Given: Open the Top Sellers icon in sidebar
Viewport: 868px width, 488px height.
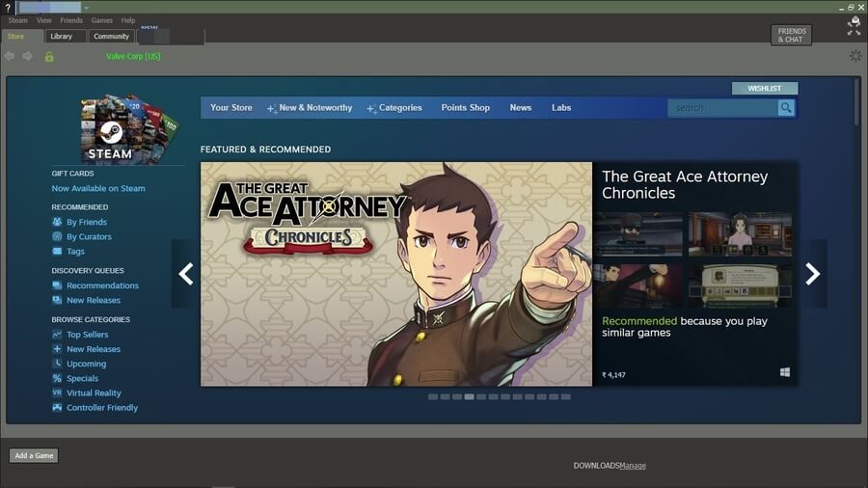Looking at the screenshot, I should tap(58, 335).
